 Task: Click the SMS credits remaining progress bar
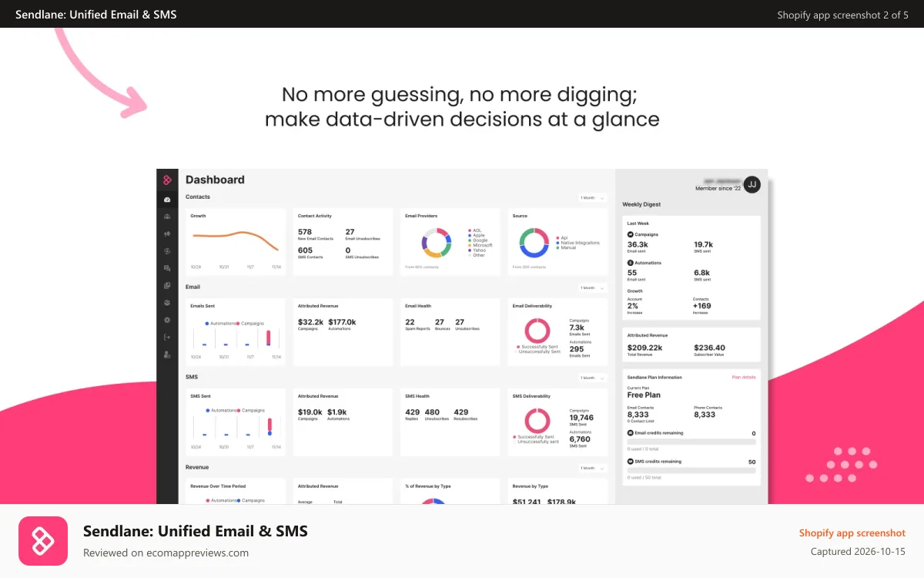pos(691,470)
